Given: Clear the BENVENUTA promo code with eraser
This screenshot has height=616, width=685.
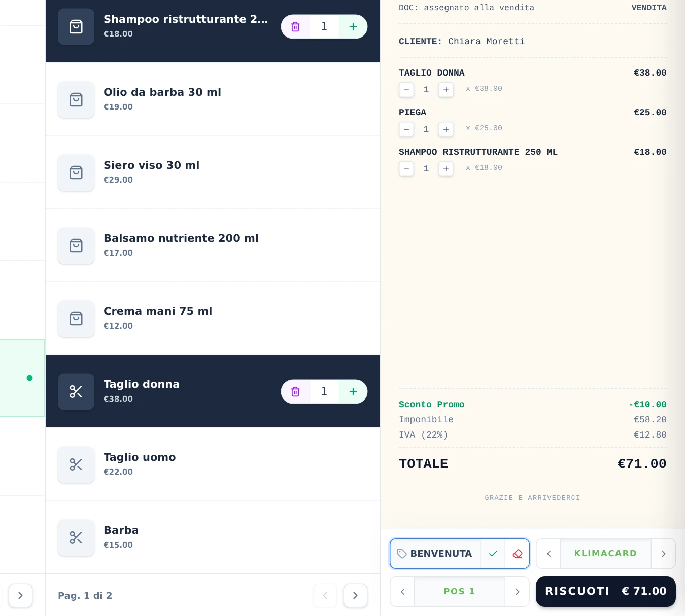Looking at the screenshot, I should (517, 554).
